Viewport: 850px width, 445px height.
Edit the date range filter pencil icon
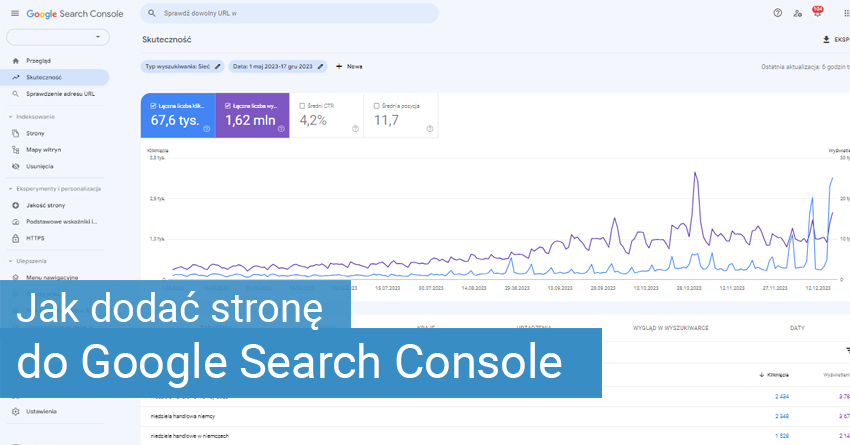[x=320, y=66]
